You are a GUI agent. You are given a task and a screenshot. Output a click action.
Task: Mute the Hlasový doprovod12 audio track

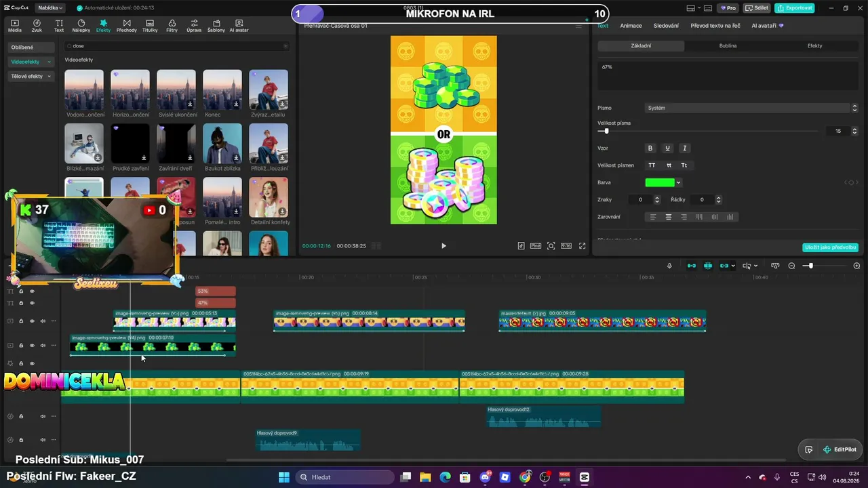(43, 417)
